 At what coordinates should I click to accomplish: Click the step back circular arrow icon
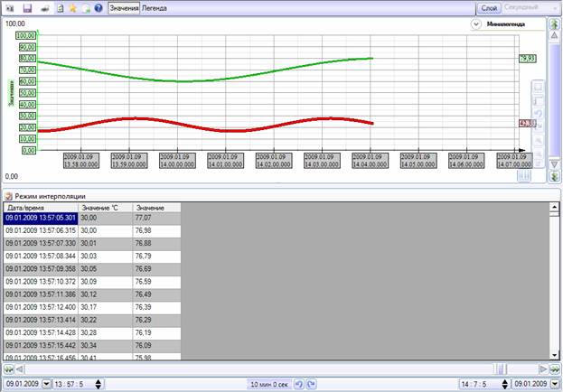299,384
